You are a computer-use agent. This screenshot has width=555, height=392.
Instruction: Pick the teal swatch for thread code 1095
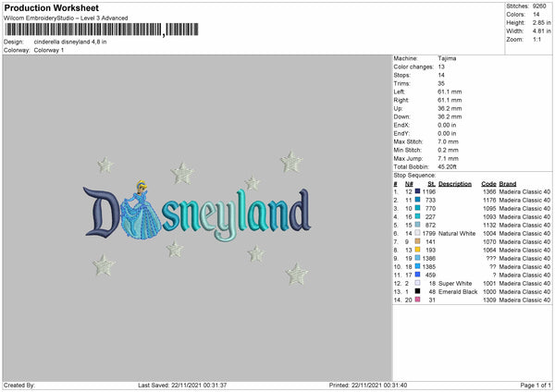pyautogui.click(x=418, y=208)
